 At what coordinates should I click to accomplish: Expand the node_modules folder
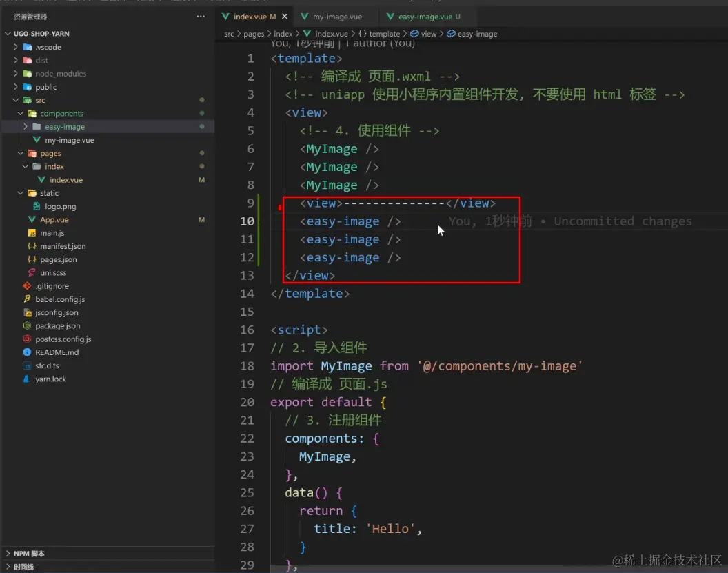click(16, 73)
